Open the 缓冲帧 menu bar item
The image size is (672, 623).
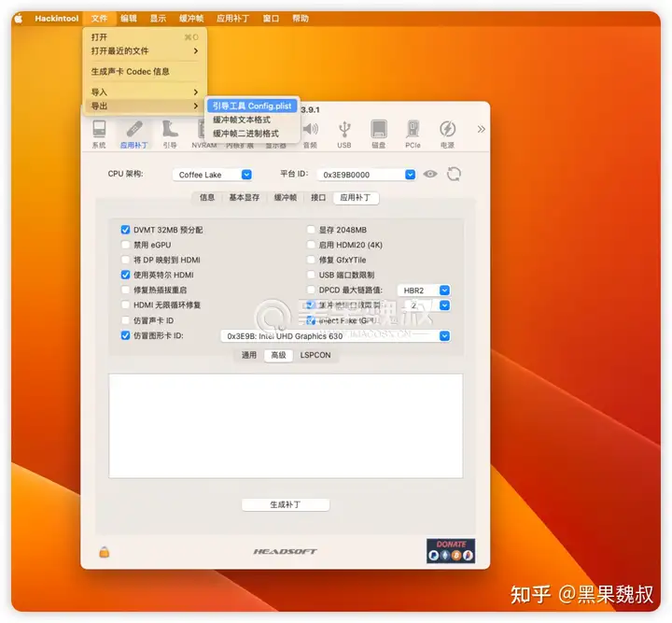point(191,19)
